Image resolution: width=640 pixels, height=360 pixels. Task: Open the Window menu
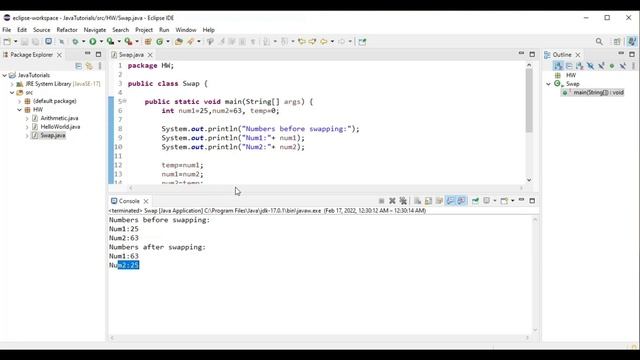tap(186, 30)
